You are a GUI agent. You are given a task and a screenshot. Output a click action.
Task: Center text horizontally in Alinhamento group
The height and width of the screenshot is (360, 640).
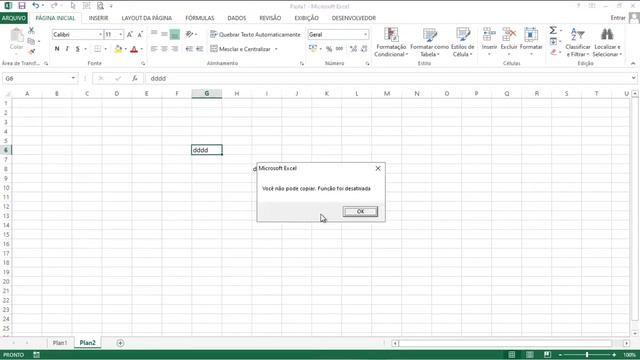pos(164,49)
